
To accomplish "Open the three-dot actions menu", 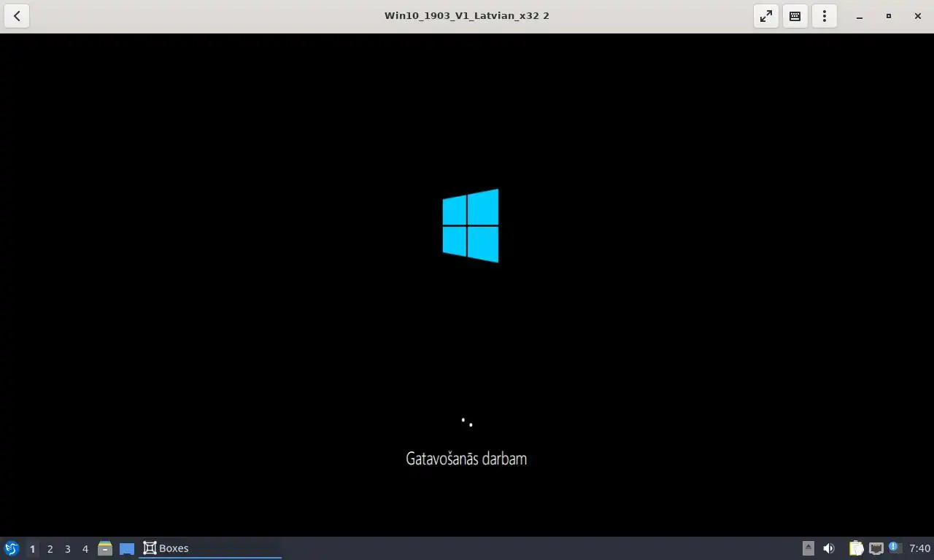I will (825, 15).
